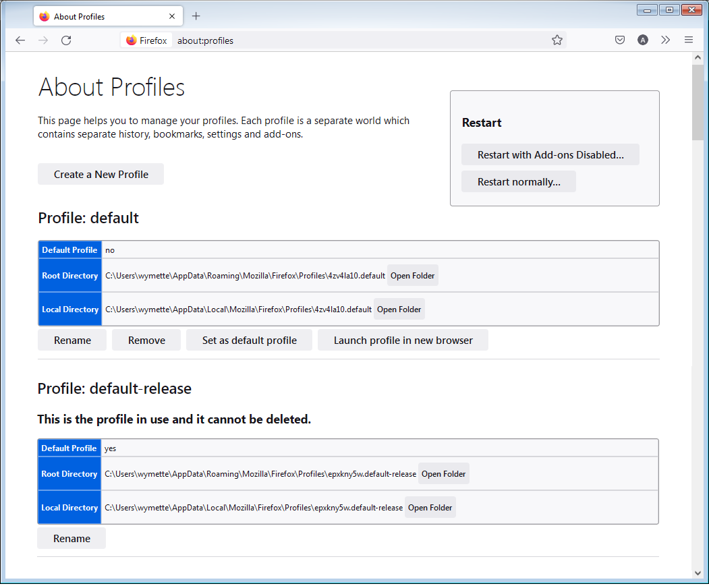Remove the default profile
The image size is (709, 588).
click(146, 341)
